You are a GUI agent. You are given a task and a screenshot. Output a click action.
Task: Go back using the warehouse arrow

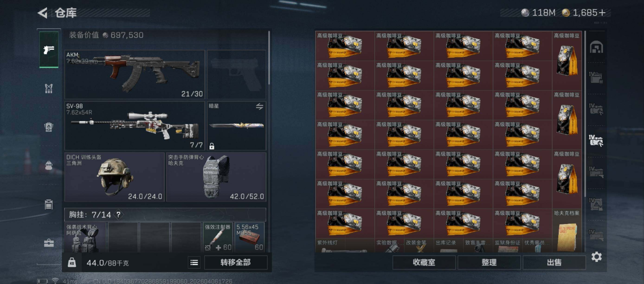[x=42, y=13]
